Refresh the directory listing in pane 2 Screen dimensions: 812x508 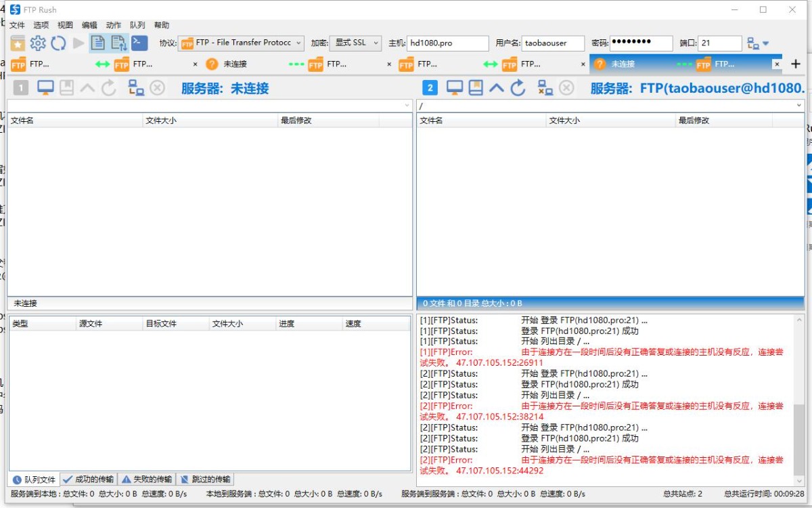[518, 88]
